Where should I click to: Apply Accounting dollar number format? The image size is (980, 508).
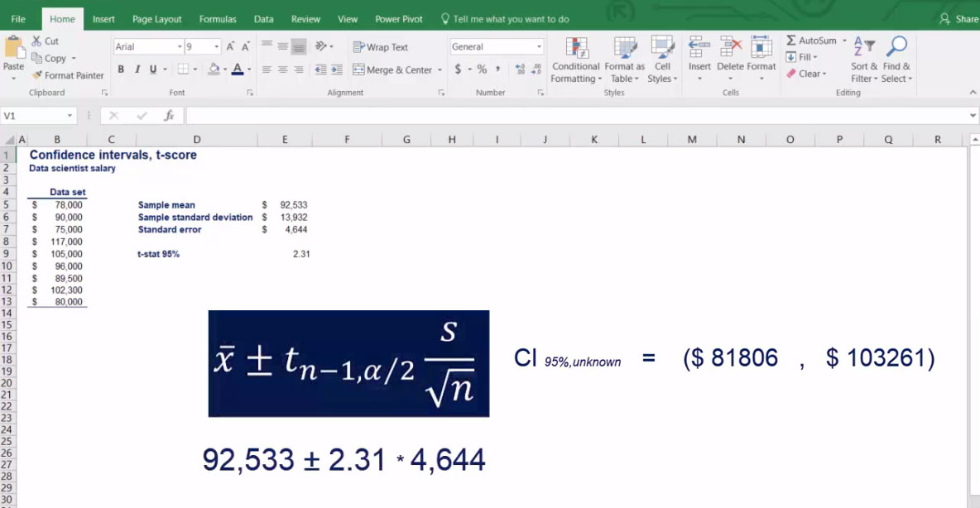point(458,69)
